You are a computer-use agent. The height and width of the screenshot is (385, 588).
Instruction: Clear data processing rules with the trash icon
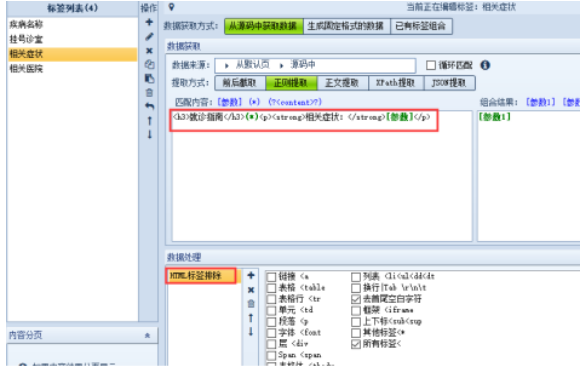pos(251,304)
